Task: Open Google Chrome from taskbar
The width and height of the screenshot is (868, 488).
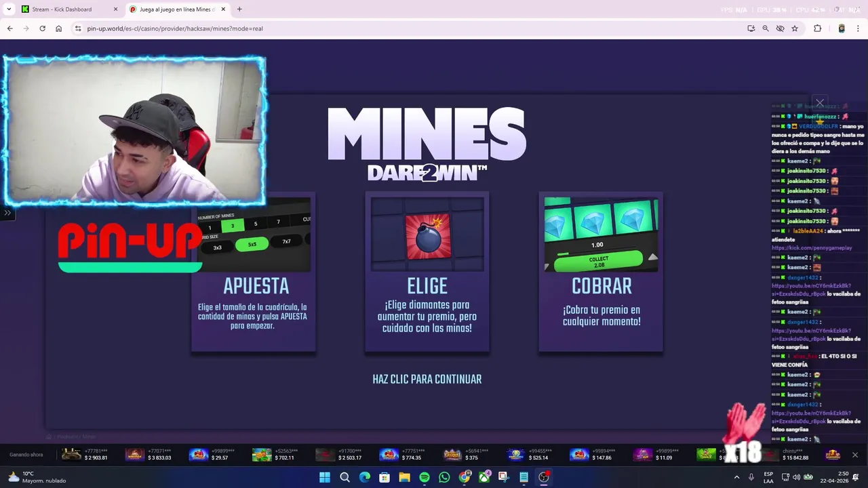Action: point(465,477)
